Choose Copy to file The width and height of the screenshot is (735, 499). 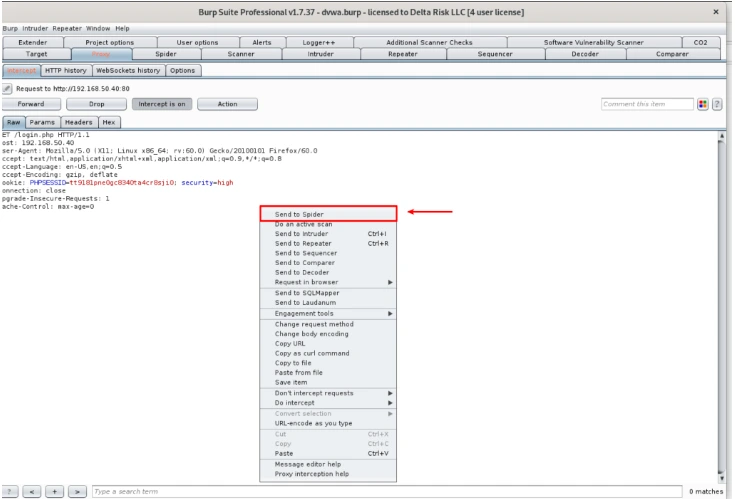coord(328,363)
